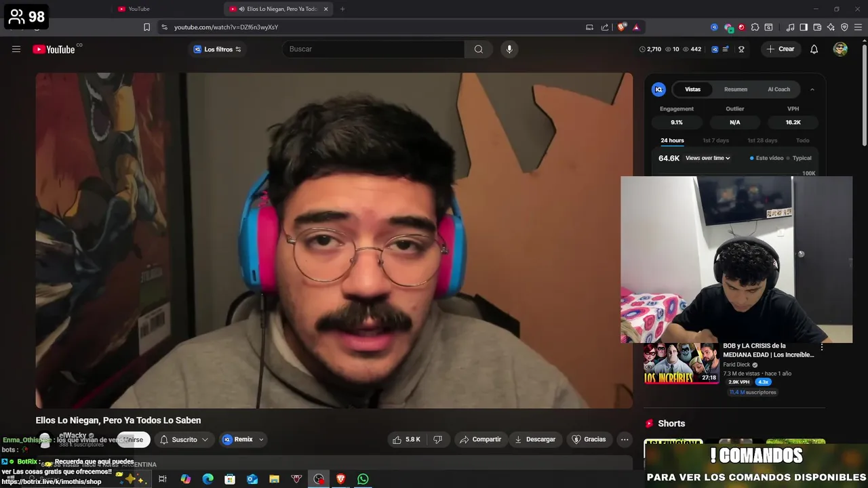Toggle Typical series in chart
Image resolution: width=868 pixels, height=488 pixels.
(x=799, y=158)
